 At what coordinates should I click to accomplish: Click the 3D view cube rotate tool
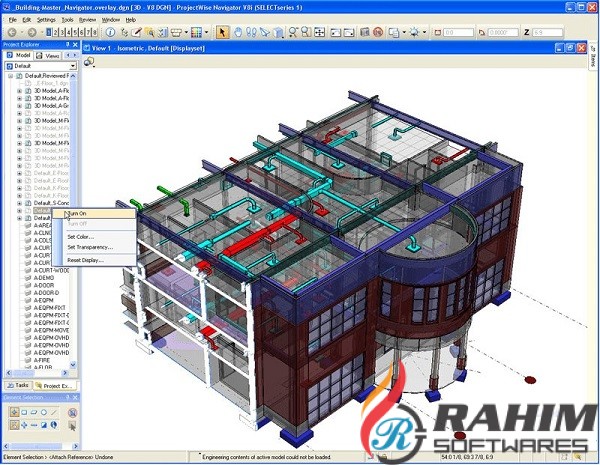279,33
